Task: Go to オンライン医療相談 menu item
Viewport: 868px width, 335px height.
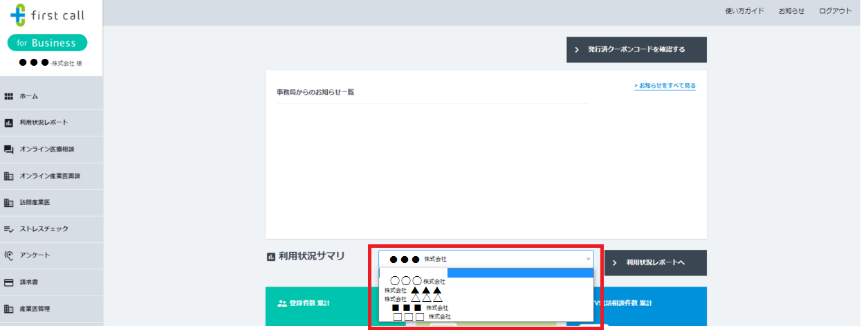Action: point(51,150)
